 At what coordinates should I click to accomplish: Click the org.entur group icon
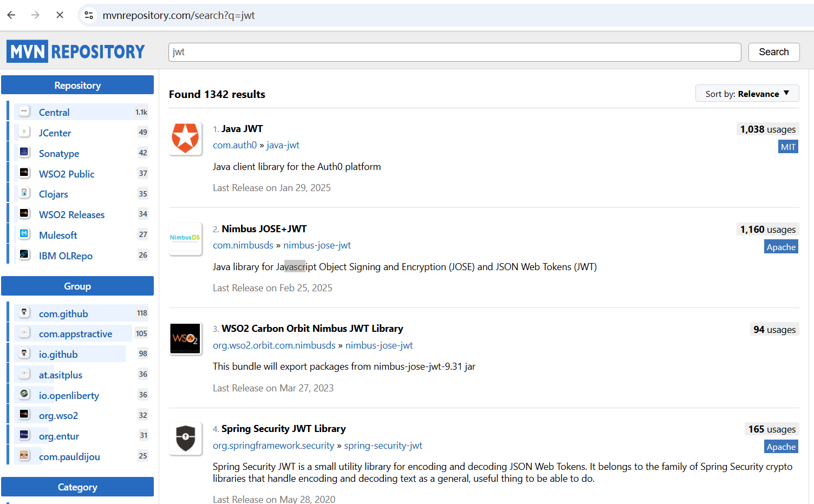point(24,436)
